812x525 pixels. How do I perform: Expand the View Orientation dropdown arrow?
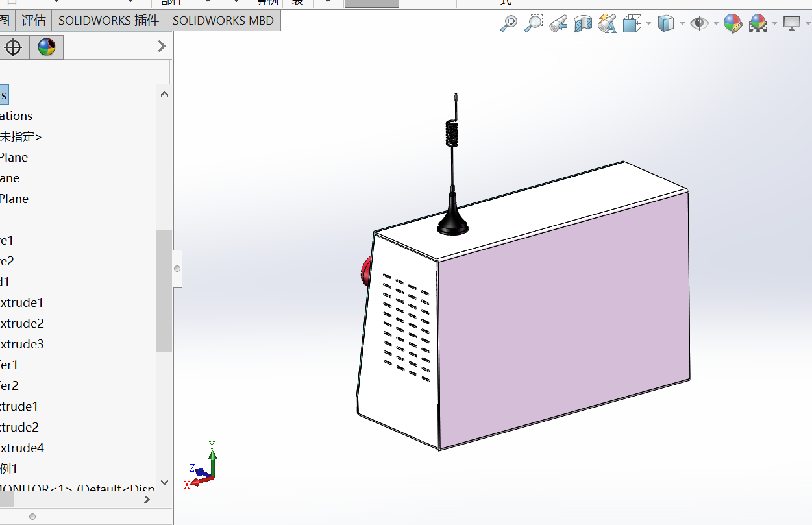pos(649,24)
